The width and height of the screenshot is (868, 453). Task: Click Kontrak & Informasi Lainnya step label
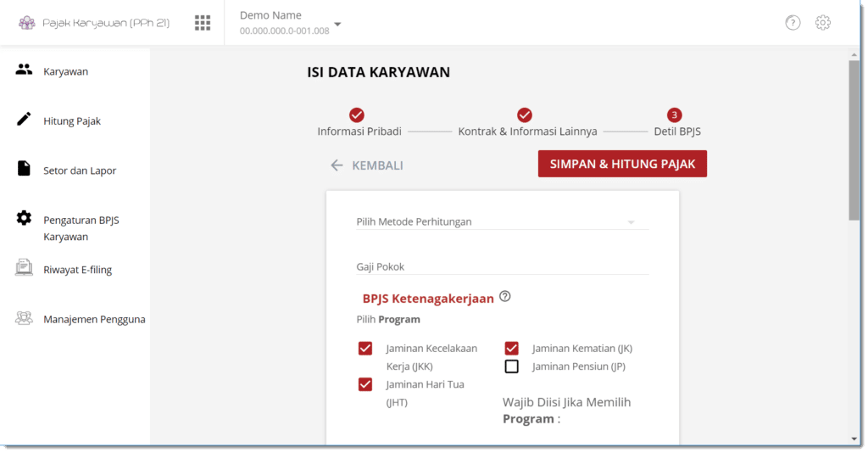click(x=527, y=131)
